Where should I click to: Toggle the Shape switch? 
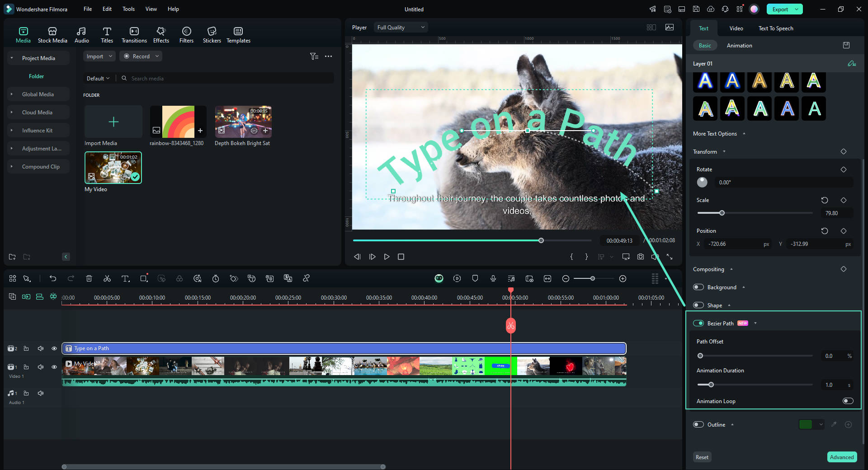[698, 305]
